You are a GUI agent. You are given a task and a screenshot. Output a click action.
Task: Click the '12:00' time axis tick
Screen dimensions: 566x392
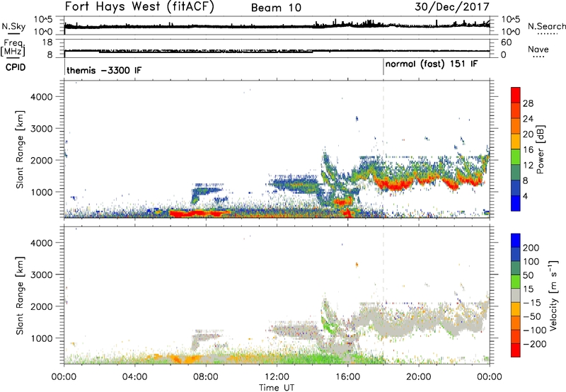click(x=277, y=377)
